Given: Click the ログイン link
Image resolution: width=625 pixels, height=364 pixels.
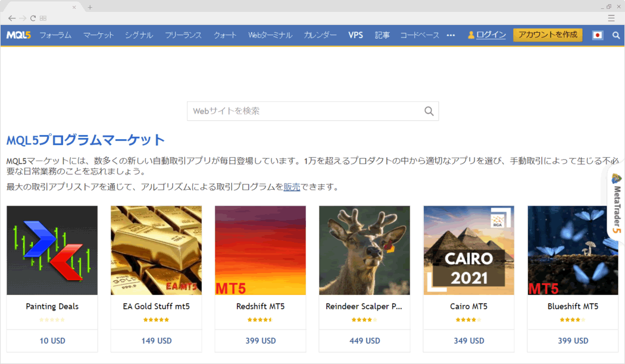Looking at the screenshot, I should (x=491, y=35).
